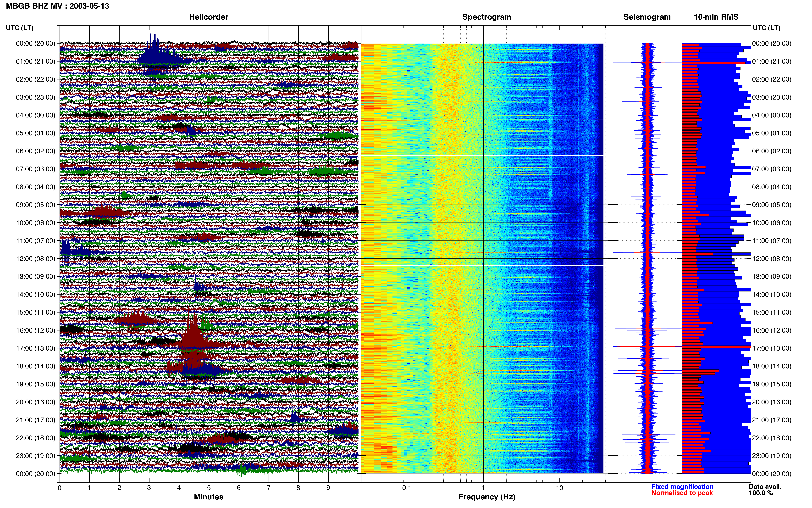
Task: Click the 'Minutes' axis title
Action: (x=209, y=497)
